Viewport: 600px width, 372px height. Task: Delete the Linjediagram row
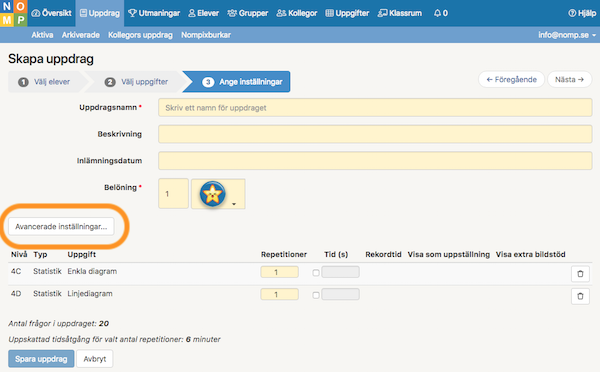tap(580, 296)
